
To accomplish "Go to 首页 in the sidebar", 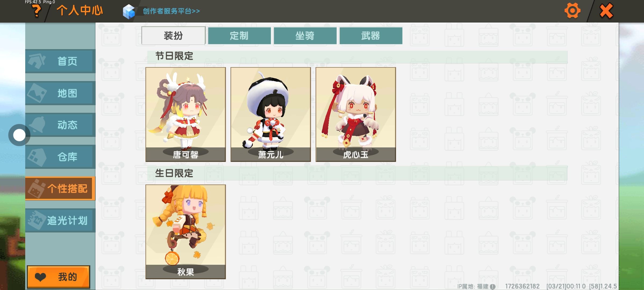I will [60, 61].
